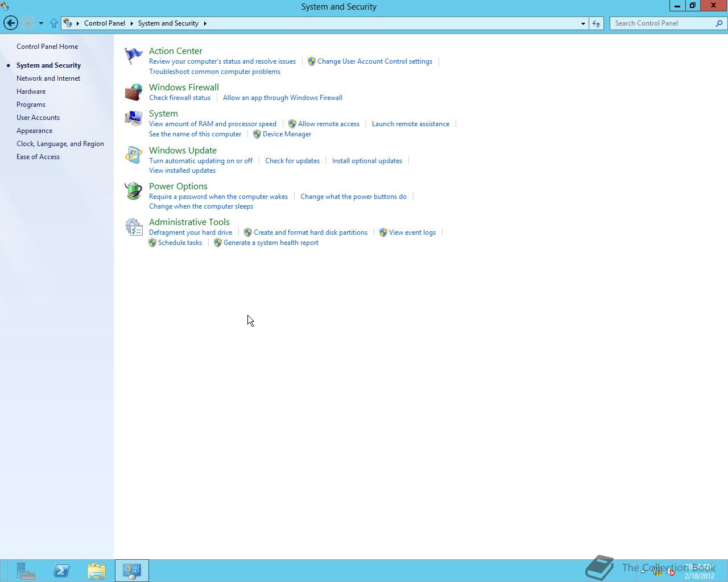This screenshot has height=582, width=728.
Task: Open the System heading link
Action: tap(163, 114)
